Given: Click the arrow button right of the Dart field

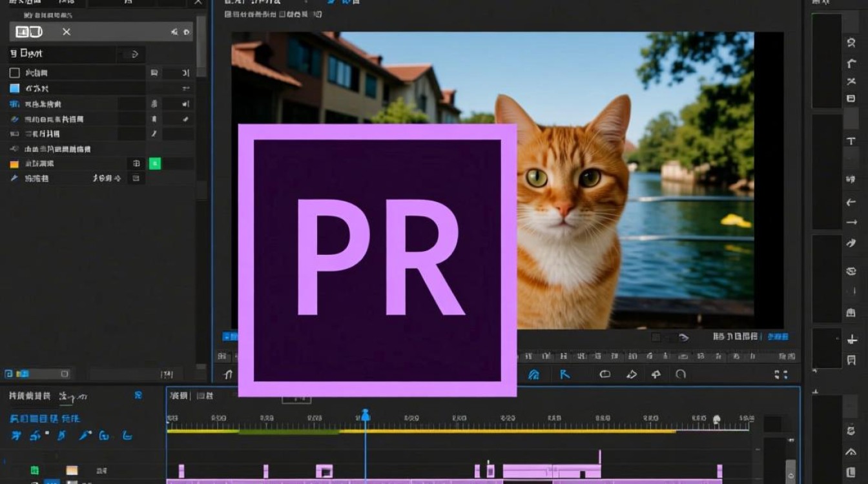Looking at the screenshot, I should (x=134, y=54).
